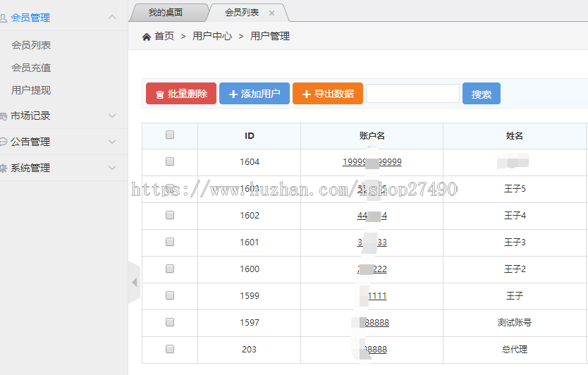
Task: Click the name cell 测试账号
Action: point(515,323)
